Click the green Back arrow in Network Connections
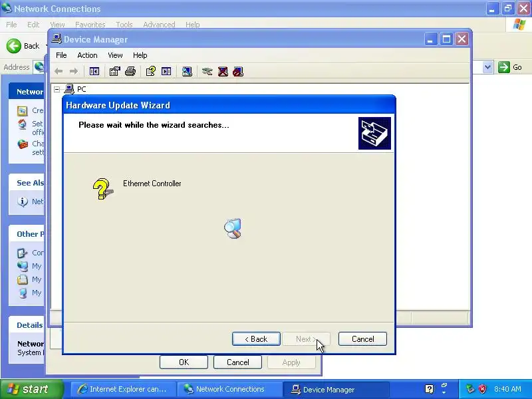This screenshot has width=532, height=399. [x=13, y=46]
